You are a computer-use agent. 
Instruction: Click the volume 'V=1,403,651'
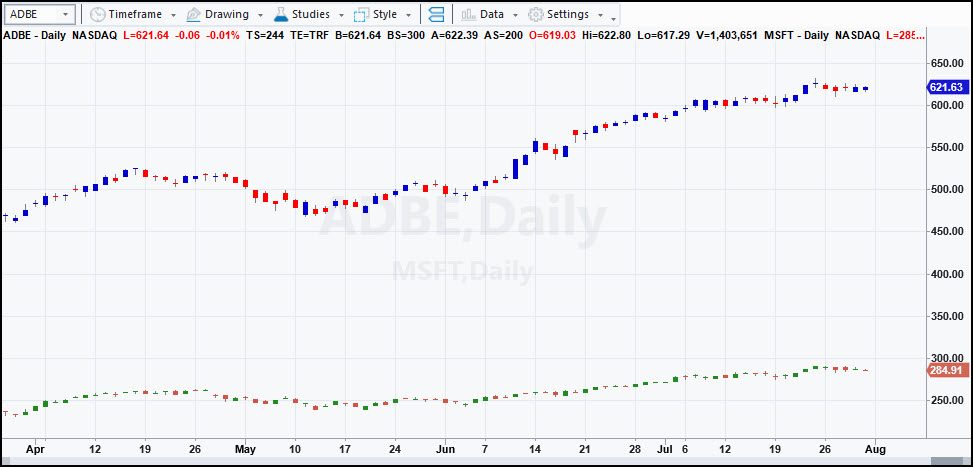coord(725,35)
